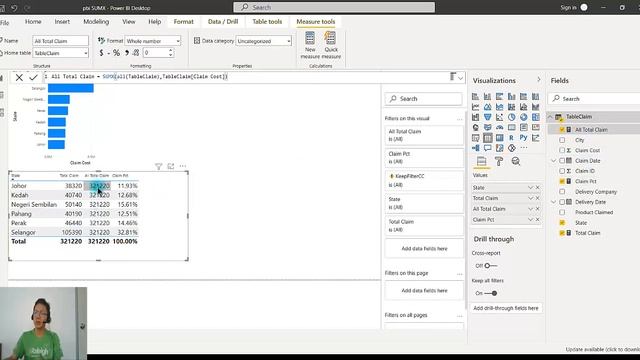Click the New measure button
Image resolution: width=640 pixels, height=360 pixels.
310,45
